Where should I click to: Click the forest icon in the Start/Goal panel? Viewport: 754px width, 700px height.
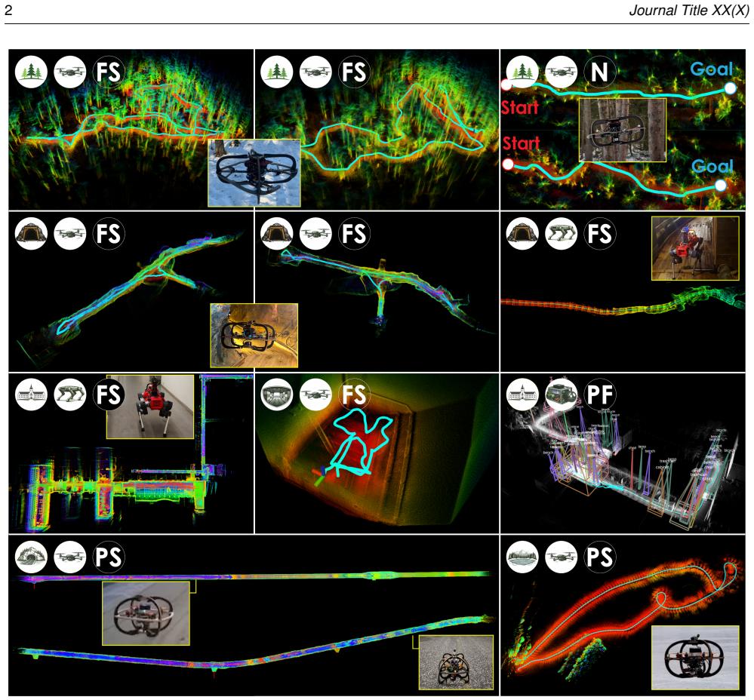point(523,72)
